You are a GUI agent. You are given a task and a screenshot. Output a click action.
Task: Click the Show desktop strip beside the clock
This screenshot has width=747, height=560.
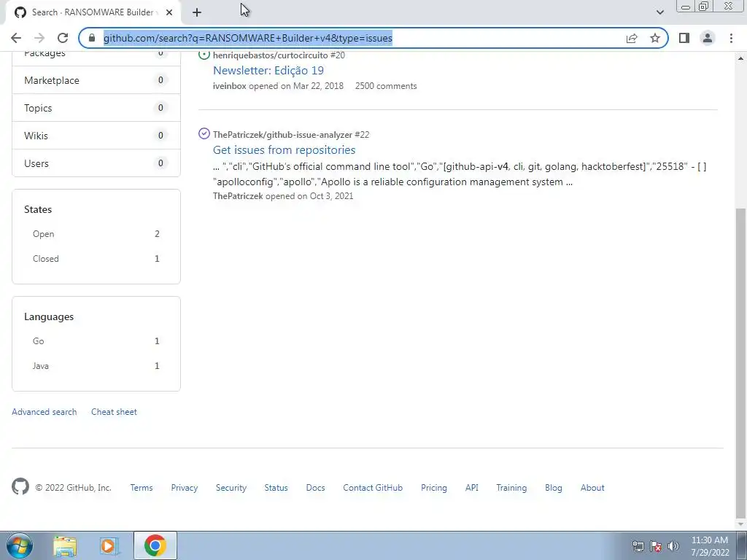coord(742,545)
